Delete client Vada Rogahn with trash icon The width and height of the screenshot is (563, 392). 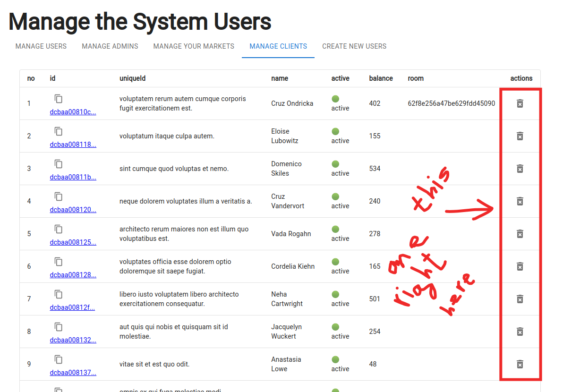coord(520,234)
